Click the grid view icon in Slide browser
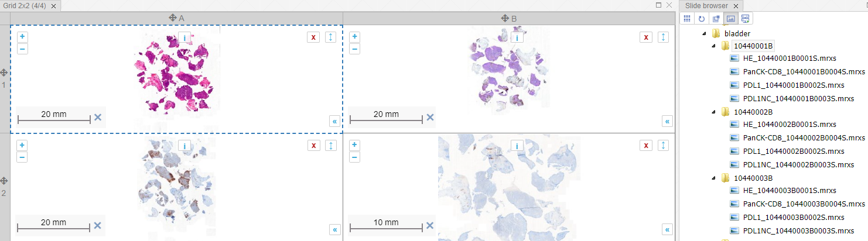This screenshot has height=241, width=868. coord(688,18)
